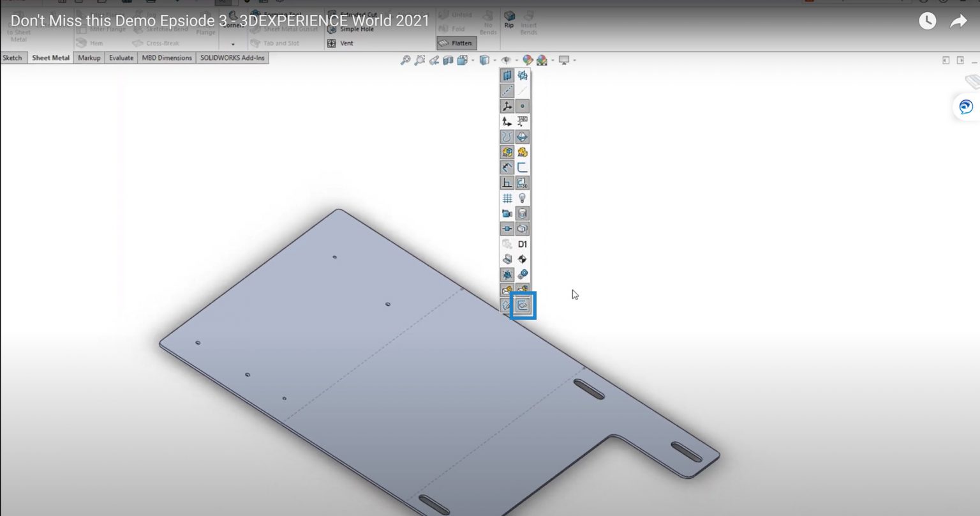Click the Unfold tool in ribbon
The height and width of the screenshot is (516, 980).
pos(455,15)
